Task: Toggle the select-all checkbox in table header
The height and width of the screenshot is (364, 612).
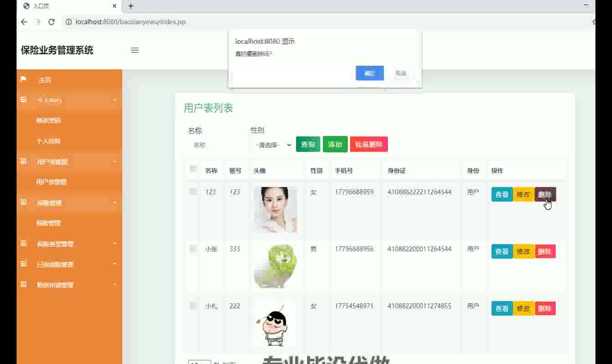Action: click(x=193, y=169)
